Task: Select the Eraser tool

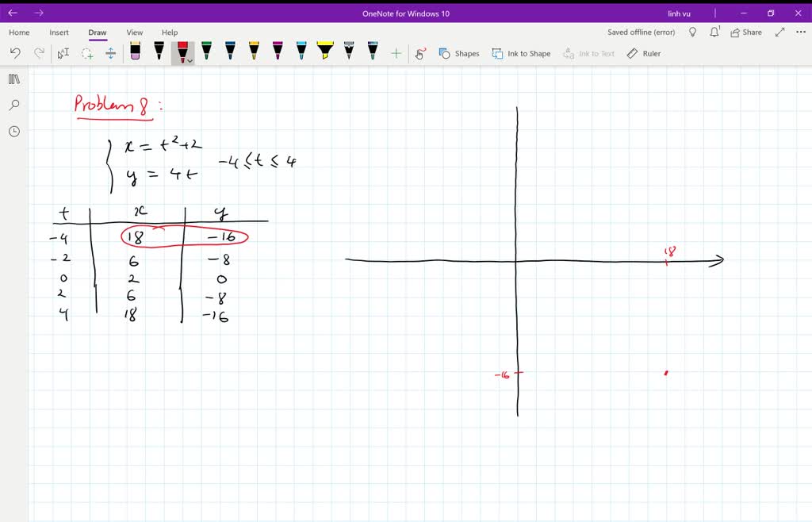Action: click(x=135, y=53)
